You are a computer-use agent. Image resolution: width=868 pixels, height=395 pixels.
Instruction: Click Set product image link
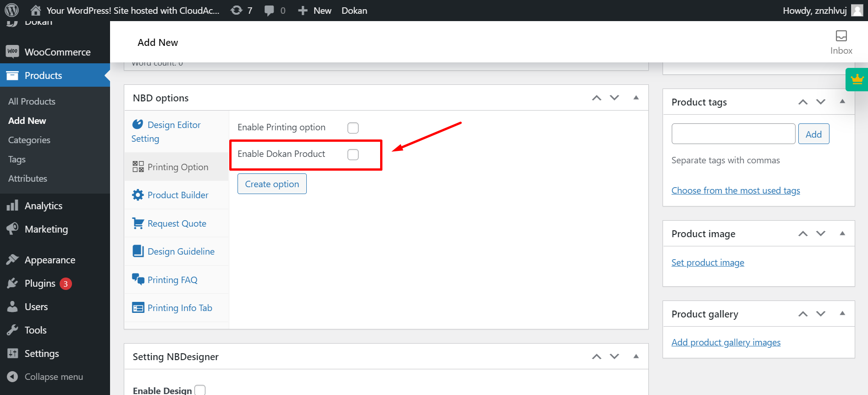click(x=708, y=262)
